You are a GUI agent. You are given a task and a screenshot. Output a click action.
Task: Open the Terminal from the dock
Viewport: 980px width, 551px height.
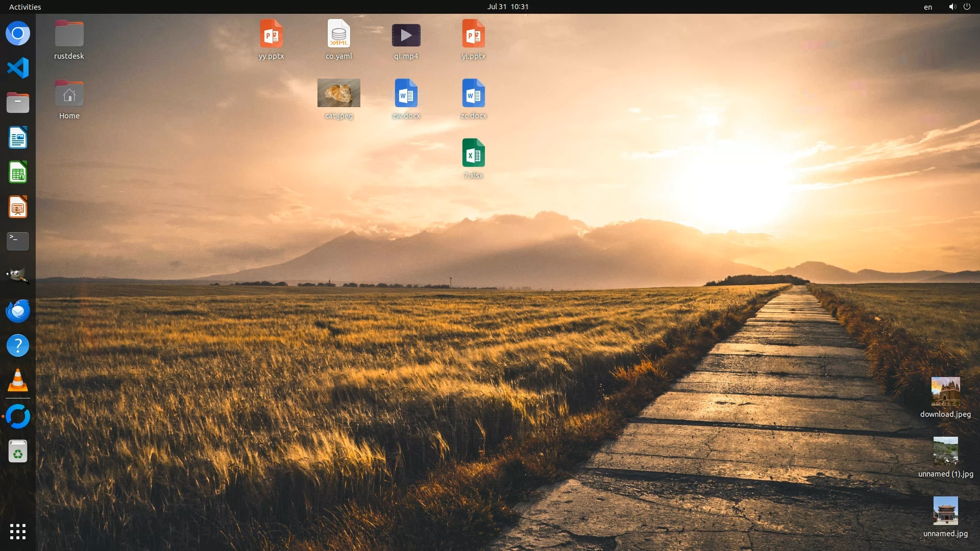tap(18, 241)
